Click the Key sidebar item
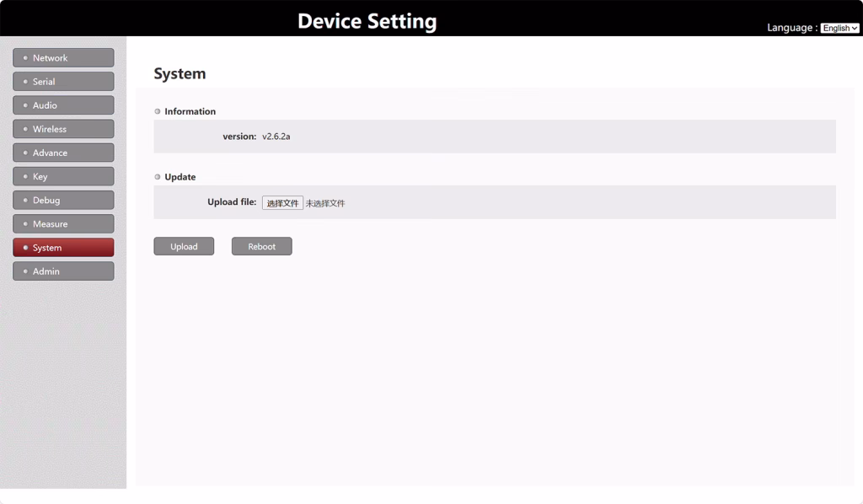 (x=63, y=177)
